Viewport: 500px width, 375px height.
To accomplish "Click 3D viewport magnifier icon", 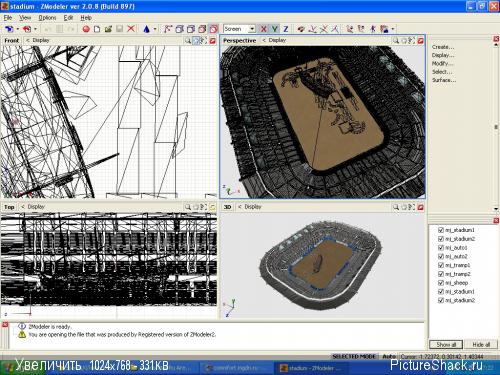I will 396,207.
